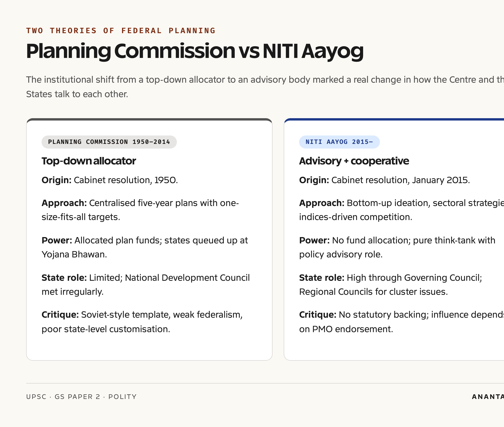
Task: Click the subtitle about the institutional shift
Action: point(265,87)
